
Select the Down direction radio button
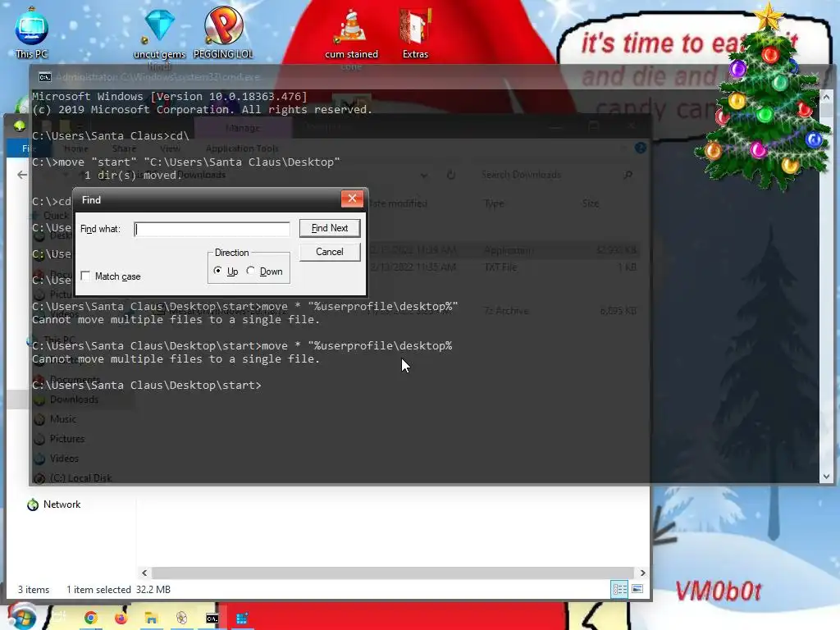tap(251, 271)
